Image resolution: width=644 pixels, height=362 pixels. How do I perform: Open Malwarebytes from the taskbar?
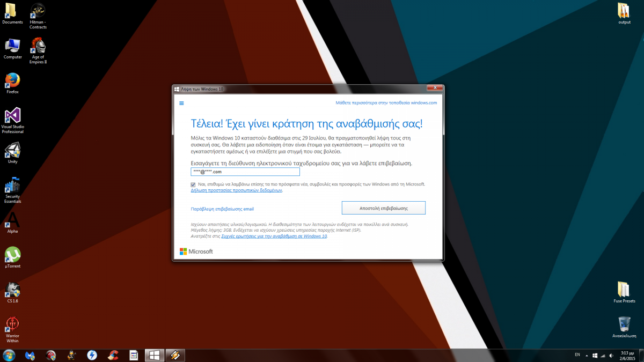(x=30, y=355)
